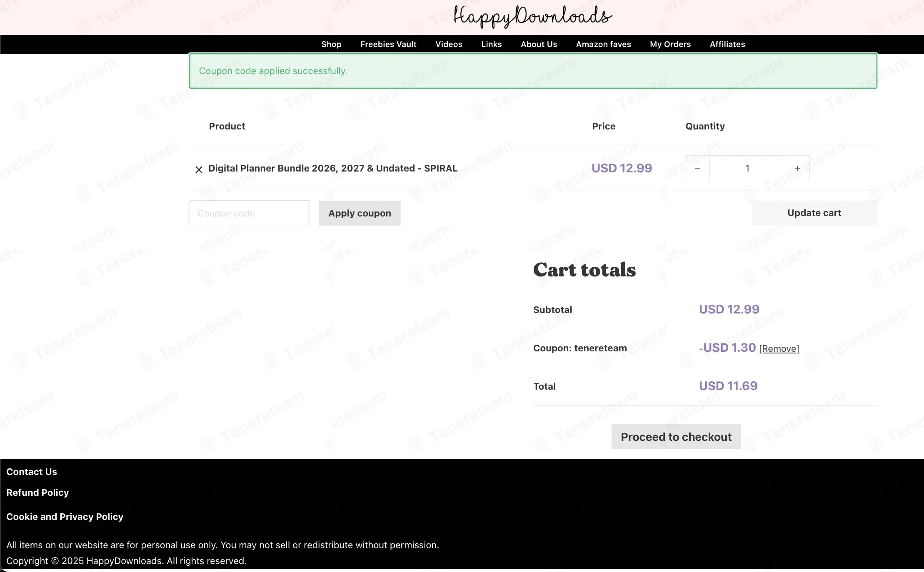Click the Product column header
Screen dimensions: 924x572
pos(227,126)
